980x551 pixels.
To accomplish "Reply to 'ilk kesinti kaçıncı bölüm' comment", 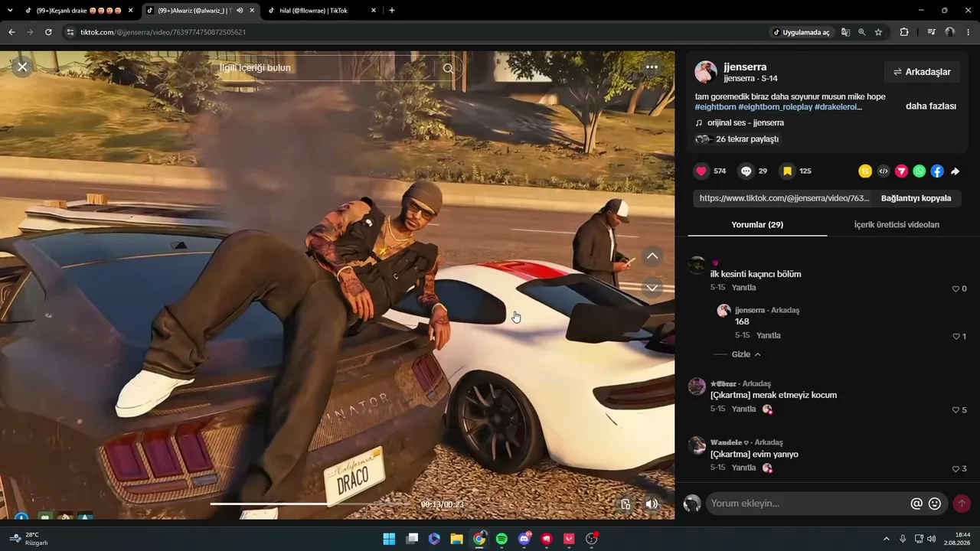I will click(743, 288).
